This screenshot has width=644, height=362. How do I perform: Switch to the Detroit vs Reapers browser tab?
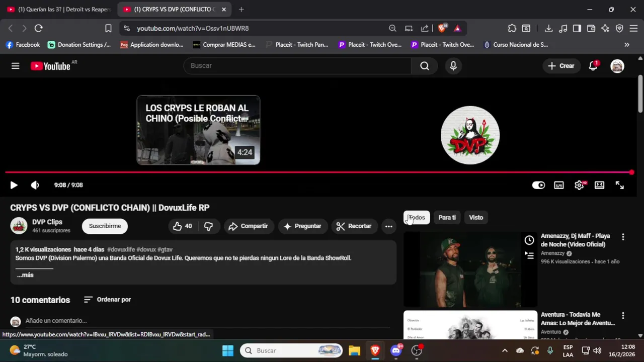pyautogui.click(x=59, y=10)
